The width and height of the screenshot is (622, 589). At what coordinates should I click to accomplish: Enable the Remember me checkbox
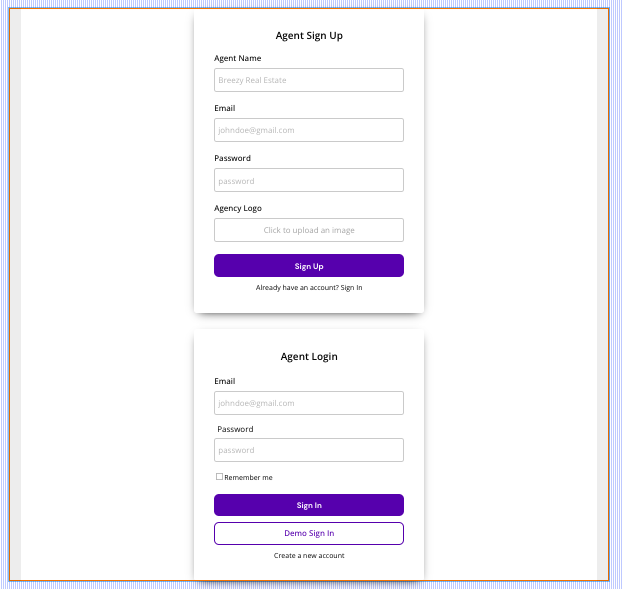point(220,477)
